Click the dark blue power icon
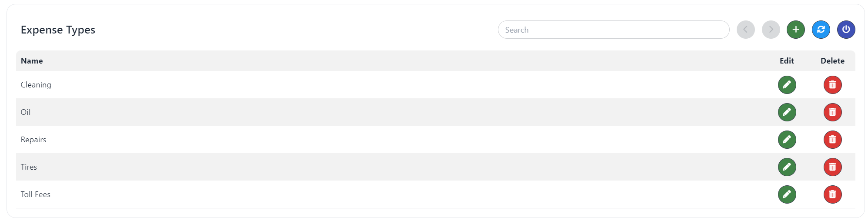 846,30
